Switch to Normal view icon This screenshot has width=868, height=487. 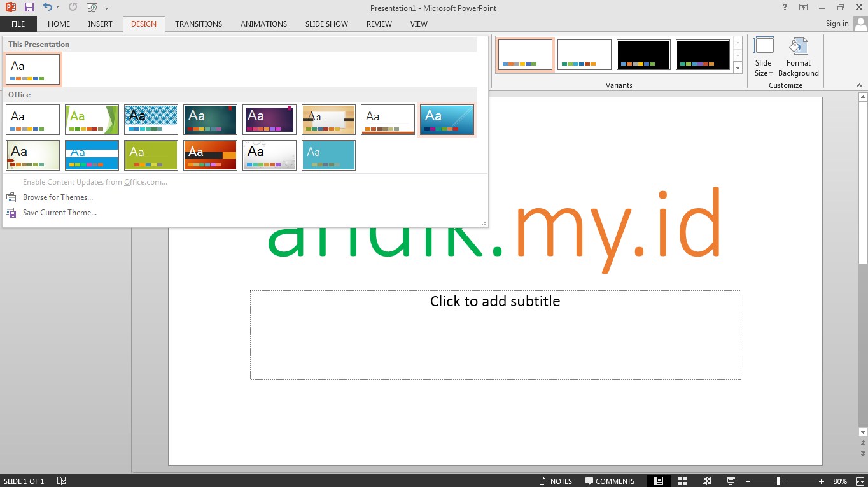pyautogui.click(x=659, y=481)
